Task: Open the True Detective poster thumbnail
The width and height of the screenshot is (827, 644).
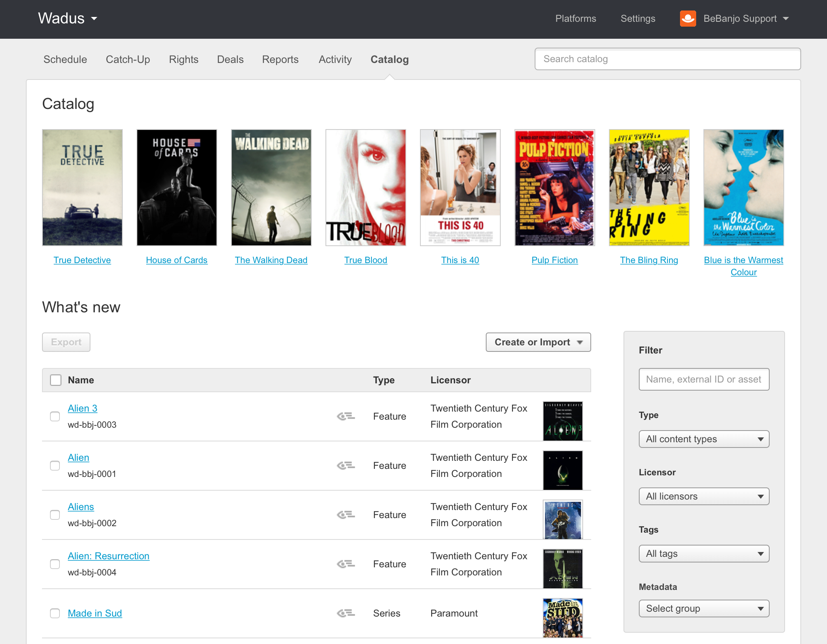Action: click(x=82, y=188)
